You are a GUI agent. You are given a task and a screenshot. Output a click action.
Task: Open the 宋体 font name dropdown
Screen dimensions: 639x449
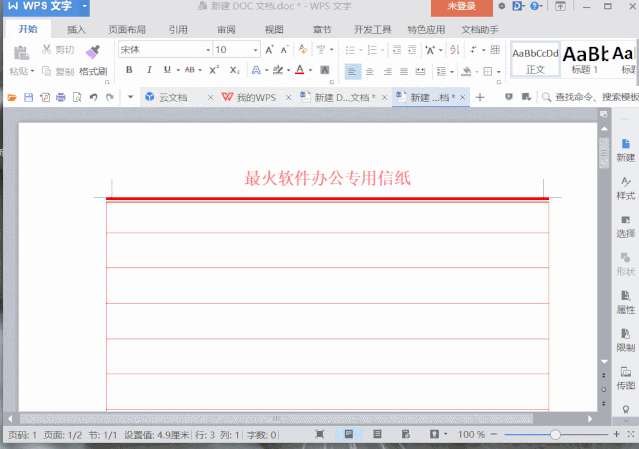[208, 50]
